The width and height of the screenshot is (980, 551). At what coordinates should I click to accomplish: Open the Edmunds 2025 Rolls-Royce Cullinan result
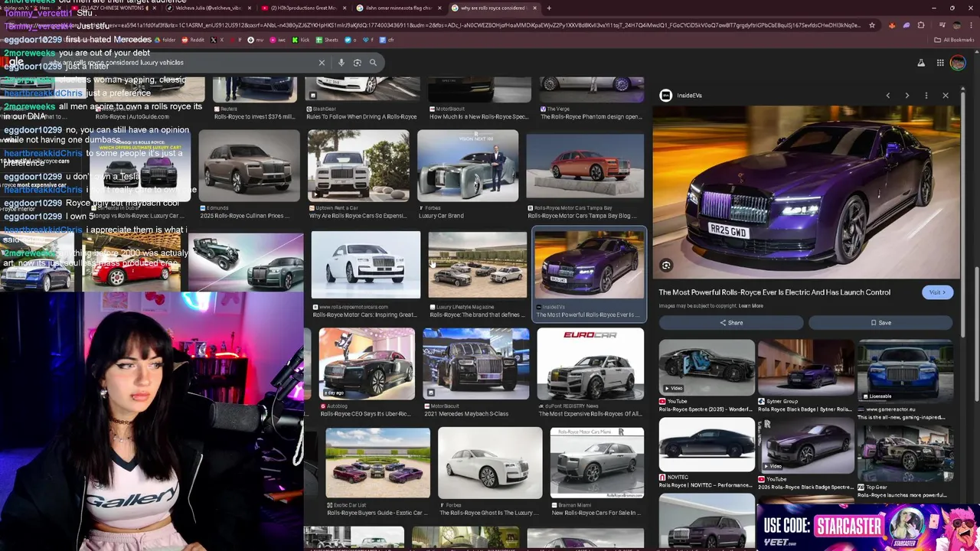[x=249, y=174]
